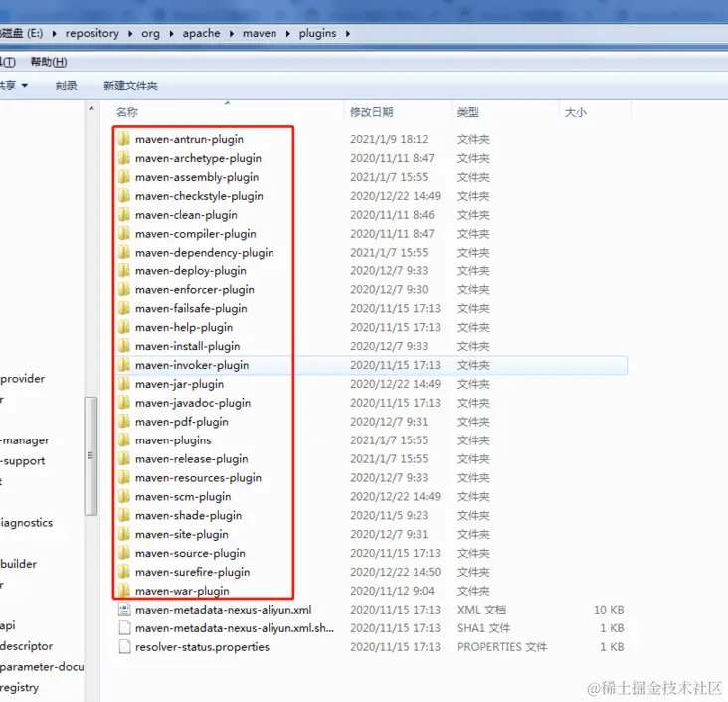The height and width of the screenshot is (702, 728).
Task: Select the maven-pdf-plugin folder icon
Action: pos(124,422)
